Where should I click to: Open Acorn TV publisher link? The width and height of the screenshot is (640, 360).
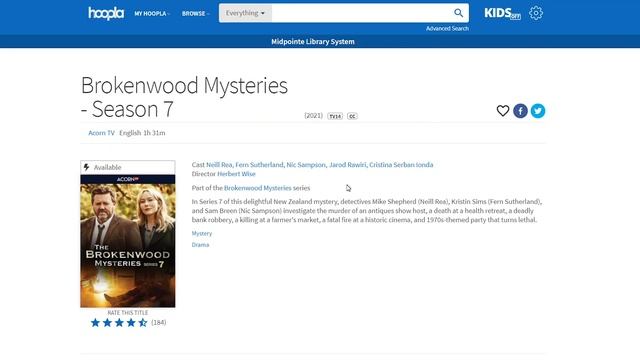101,133
